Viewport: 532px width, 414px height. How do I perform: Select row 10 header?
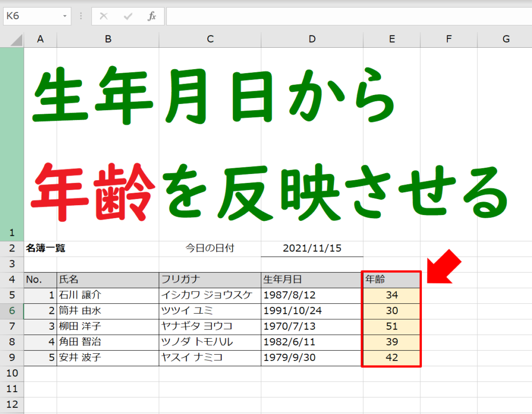coord(12,373)
